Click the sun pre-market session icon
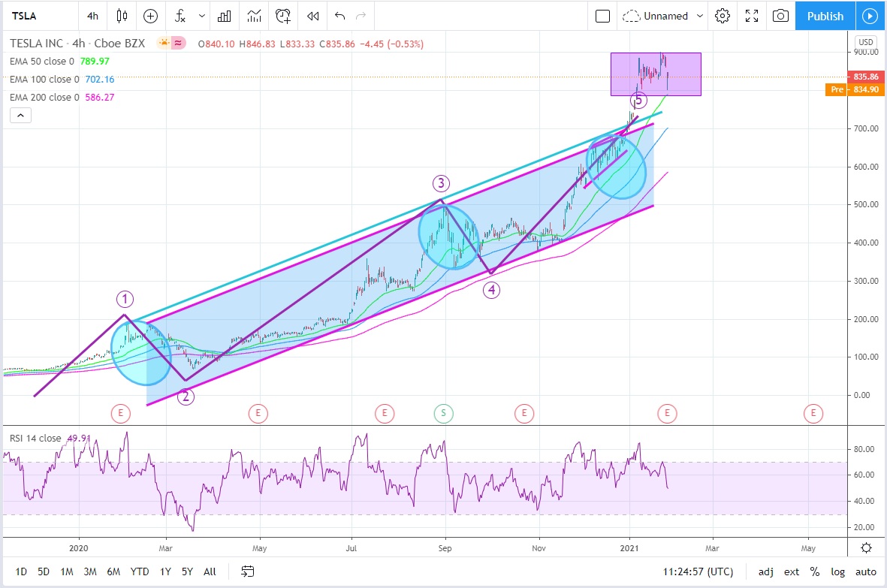Screen dimensions: 887x588 click(164, 43)
